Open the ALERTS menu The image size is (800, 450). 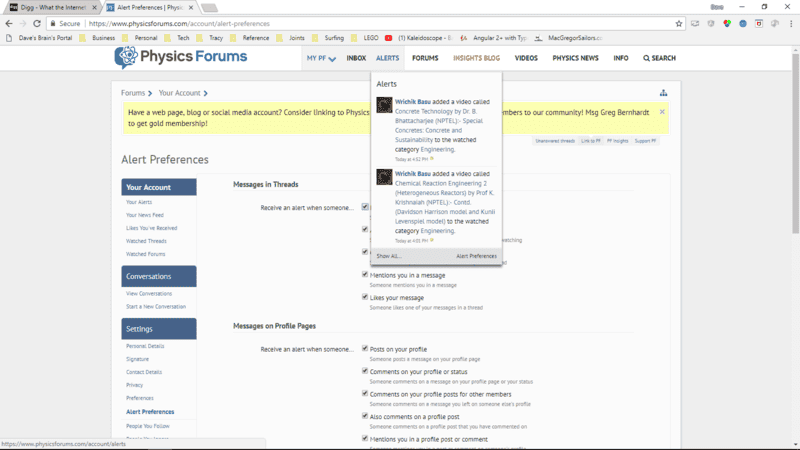[x=388, y=58]
